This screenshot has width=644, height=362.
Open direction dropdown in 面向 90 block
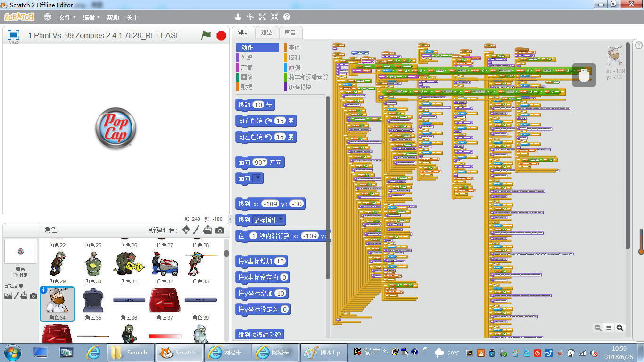264,162
